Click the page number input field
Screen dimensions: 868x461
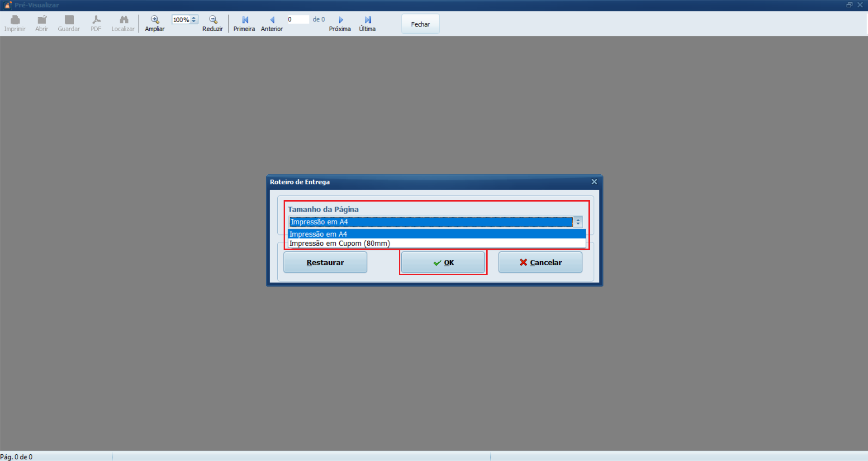pyautogui.click(x=297, y=19)
